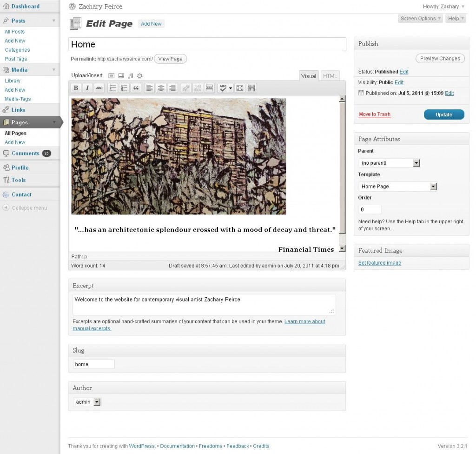This screenshot has width=476, height=454.
Task: Align text left
Action: 149,88
